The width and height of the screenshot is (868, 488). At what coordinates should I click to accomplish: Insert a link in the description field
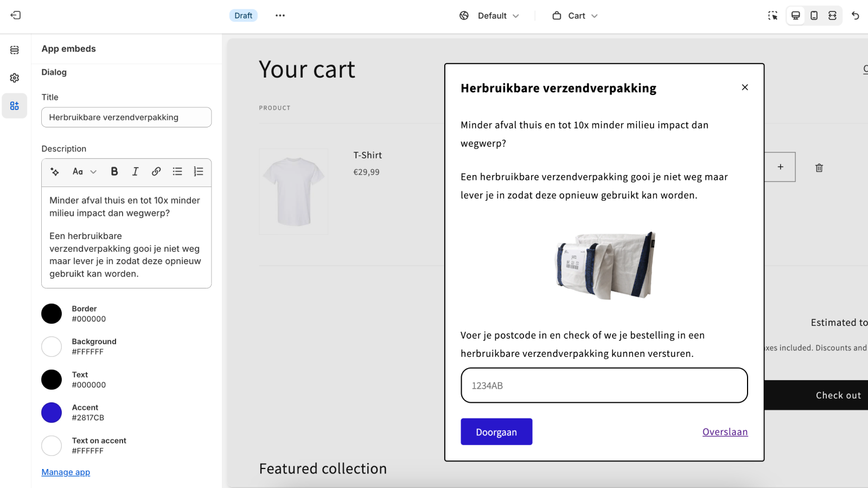tap(156, 171)
